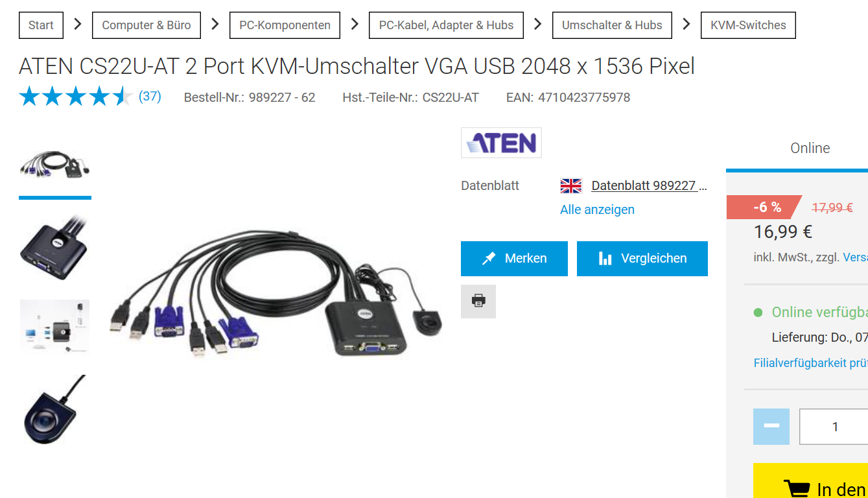Click the pin icon on Merken
The width and height of the screenshot is (868, 498).
click(x=489, y=259)
